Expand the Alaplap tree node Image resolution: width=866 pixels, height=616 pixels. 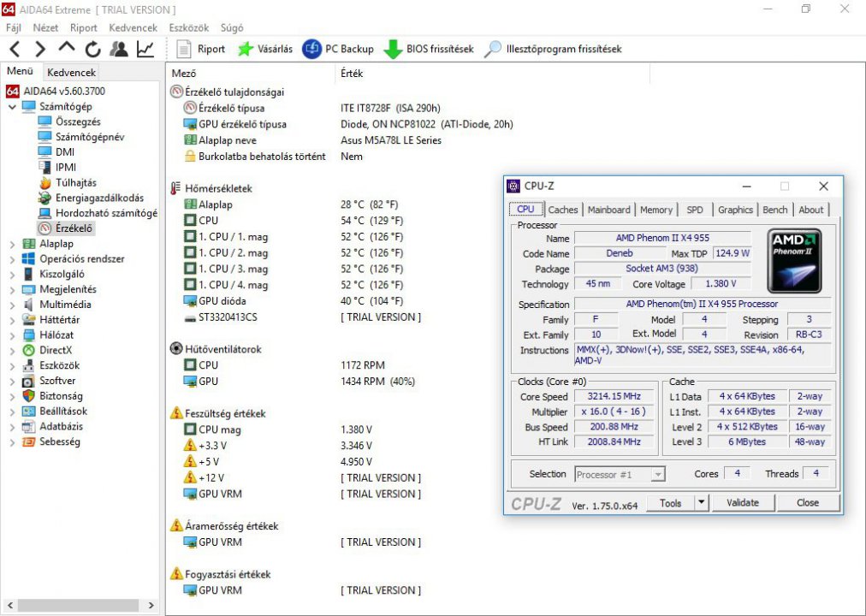[12, 244]
